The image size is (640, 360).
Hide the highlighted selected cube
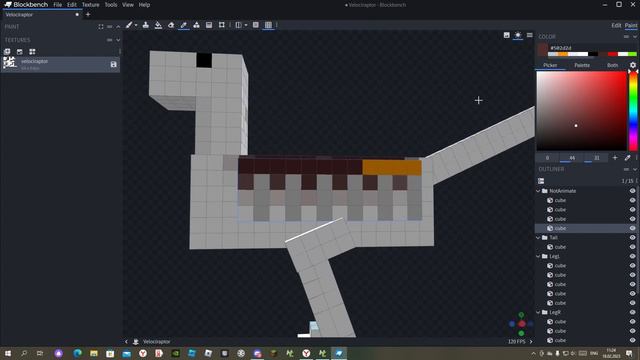(633, 228)
